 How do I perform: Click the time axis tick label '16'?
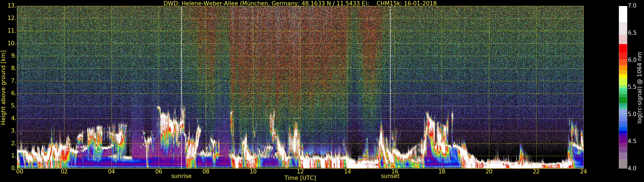(395, 172)
